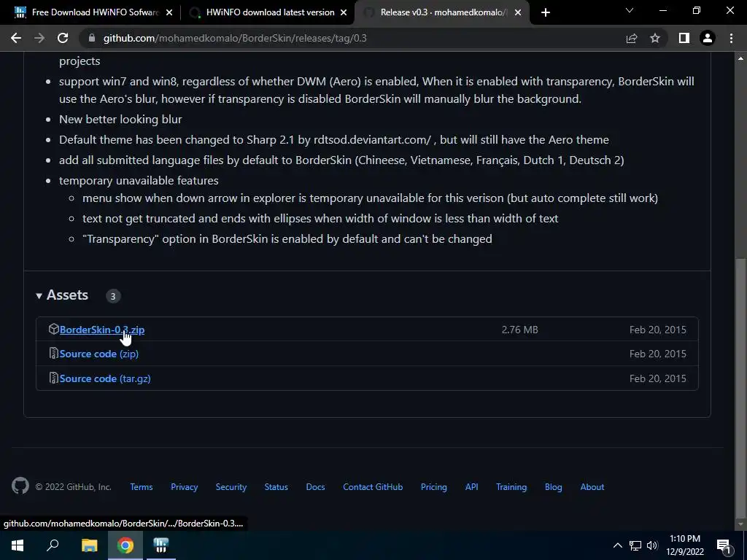Collapse the Assets section triangle
This screenshot has height=560, width=747.
coord(39,296)
